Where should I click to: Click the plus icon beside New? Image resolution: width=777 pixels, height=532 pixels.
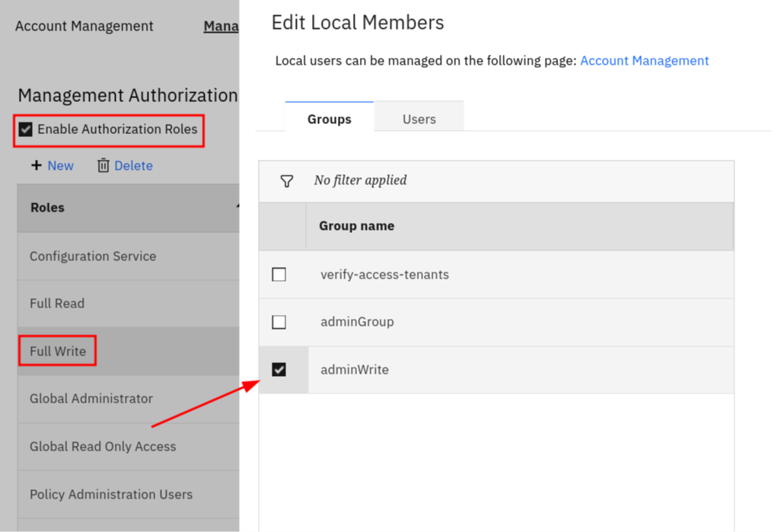tap(36, 165)
